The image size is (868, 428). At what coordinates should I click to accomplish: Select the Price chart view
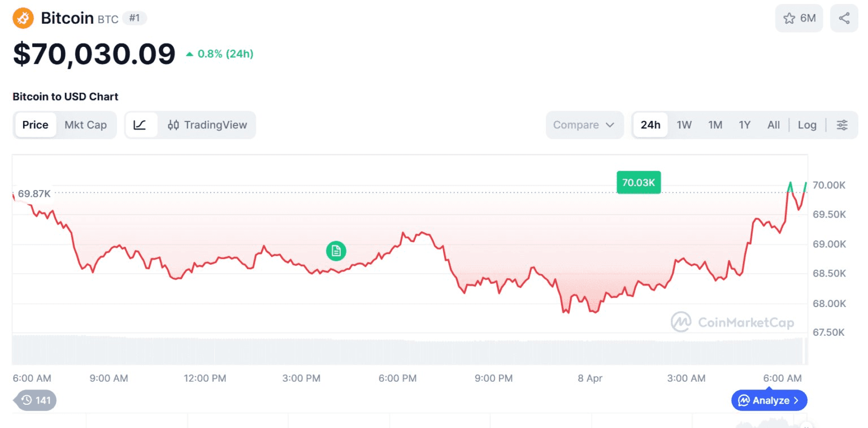coord(35,125)
